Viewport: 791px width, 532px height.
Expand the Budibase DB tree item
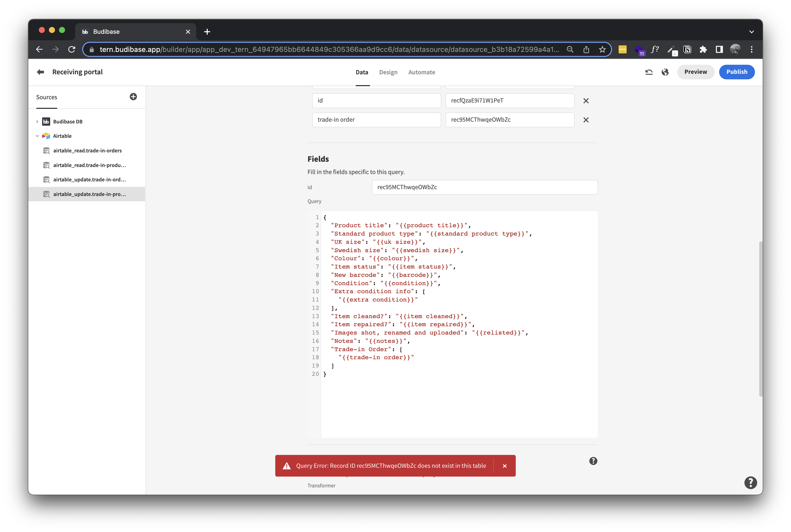pyautogui.click(x=37, y=121)
